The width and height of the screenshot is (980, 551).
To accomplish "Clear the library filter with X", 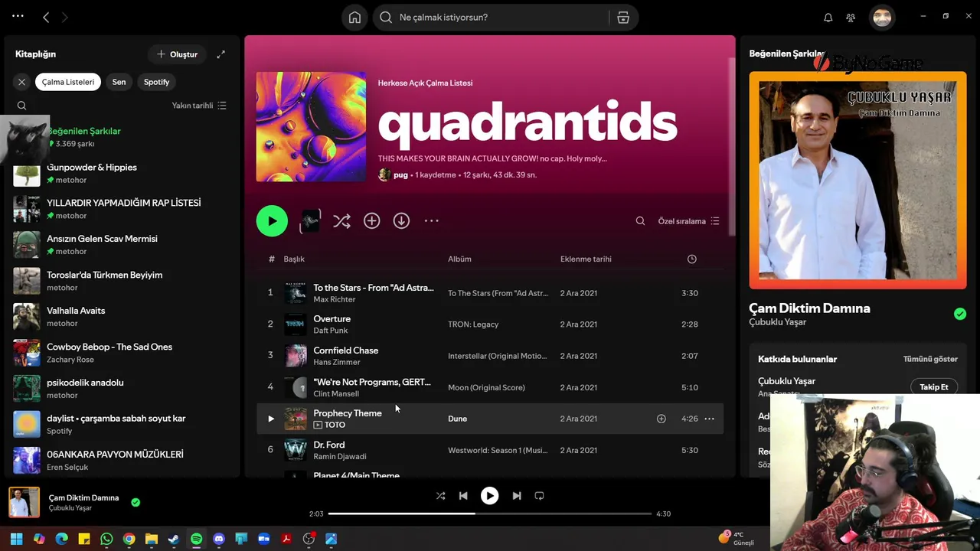I will [x=21, y=82].
